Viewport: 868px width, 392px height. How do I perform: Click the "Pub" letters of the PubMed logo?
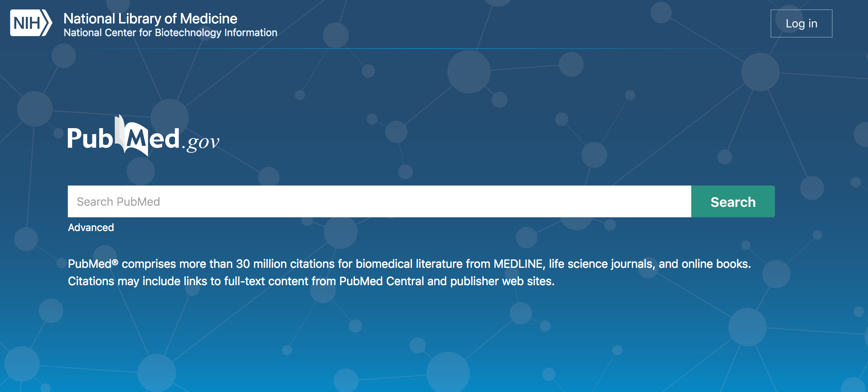pyautogui.click(x=90, y=139)
